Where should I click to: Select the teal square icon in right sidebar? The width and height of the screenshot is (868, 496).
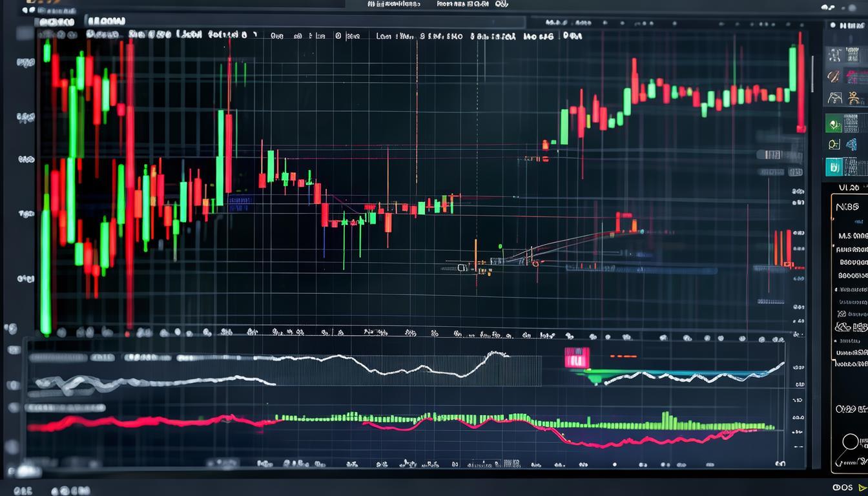tap(834, 167)
